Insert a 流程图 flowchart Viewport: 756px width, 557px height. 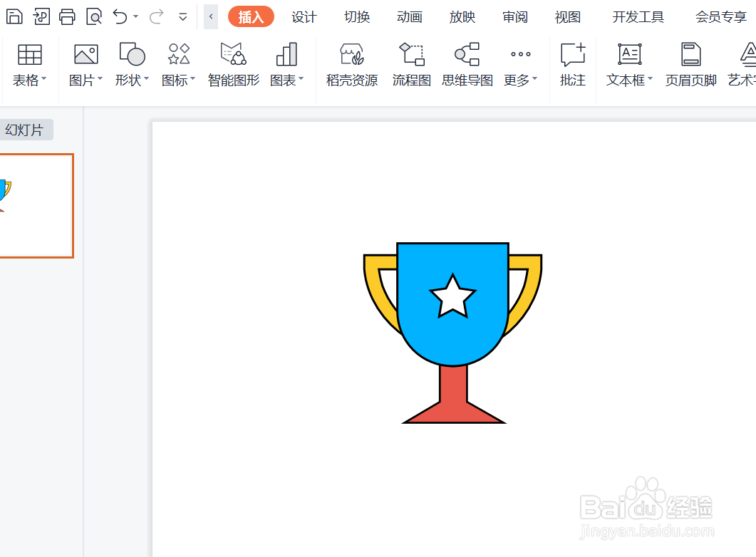[x=412, y=65]
